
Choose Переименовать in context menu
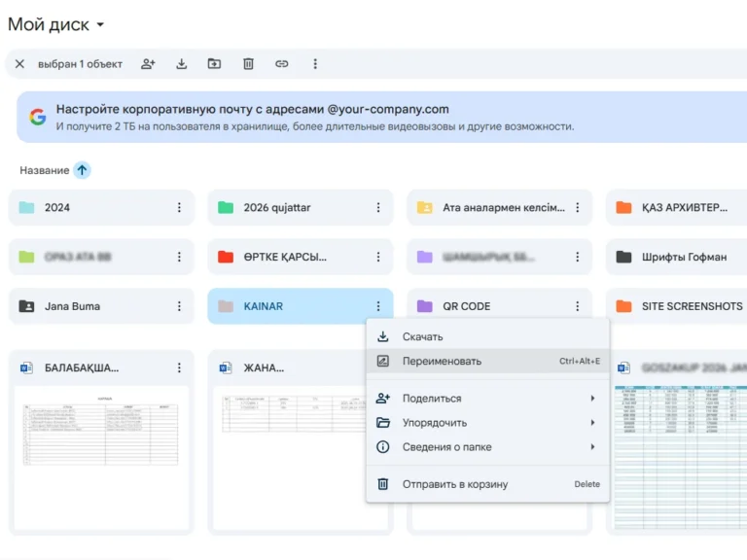tap(488, 361)
